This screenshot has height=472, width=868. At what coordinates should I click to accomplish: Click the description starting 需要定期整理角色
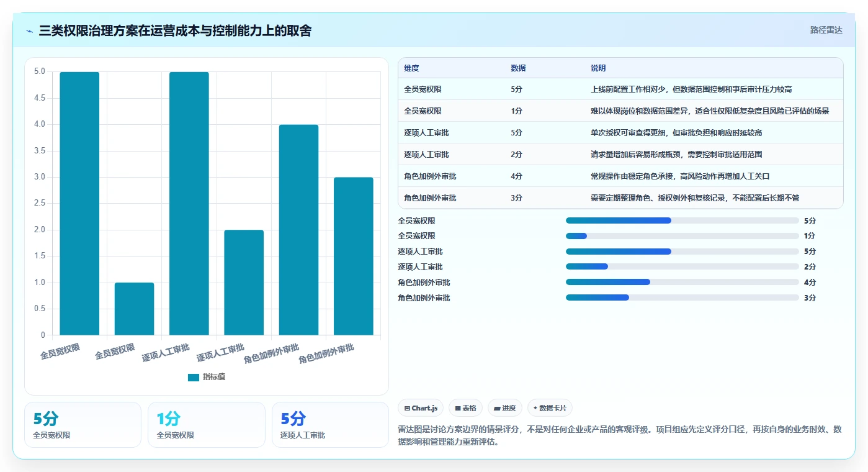click(x=695, y=198)
